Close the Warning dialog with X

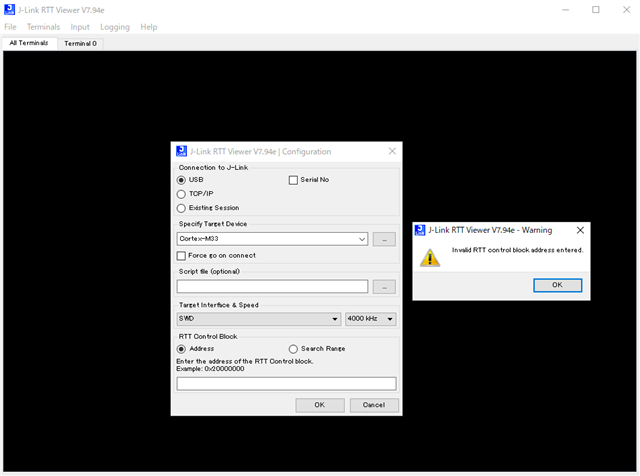[x=580, y=230]
